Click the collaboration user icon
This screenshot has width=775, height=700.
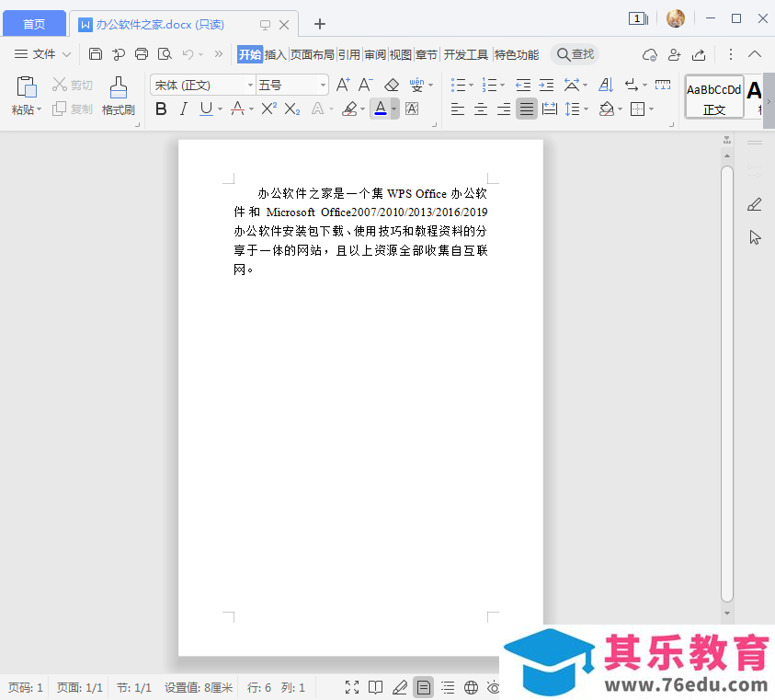pos(674,54)
